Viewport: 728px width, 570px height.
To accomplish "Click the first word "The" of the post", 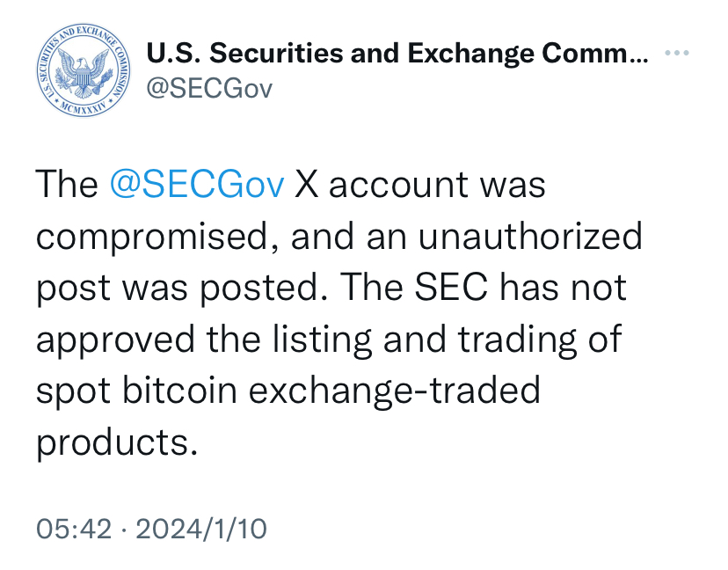I will click(66, 186).
